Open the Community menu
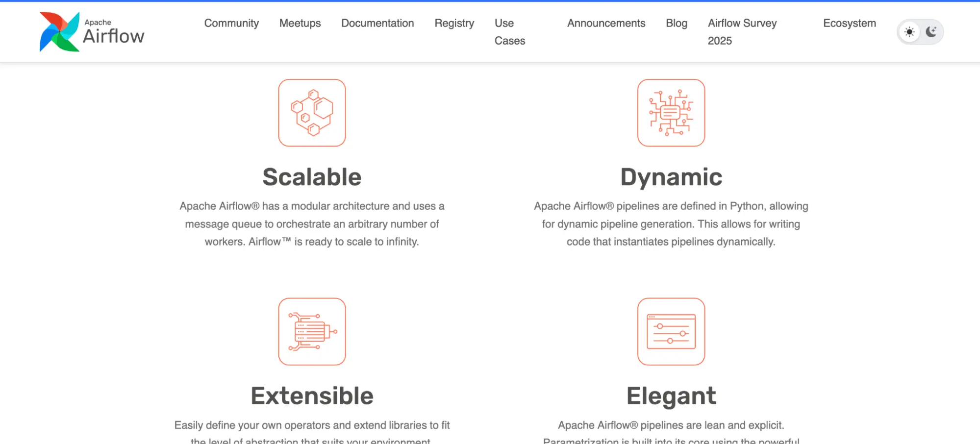Image resolution: width=980 pixels, height=444 pixels. [231, 23]
